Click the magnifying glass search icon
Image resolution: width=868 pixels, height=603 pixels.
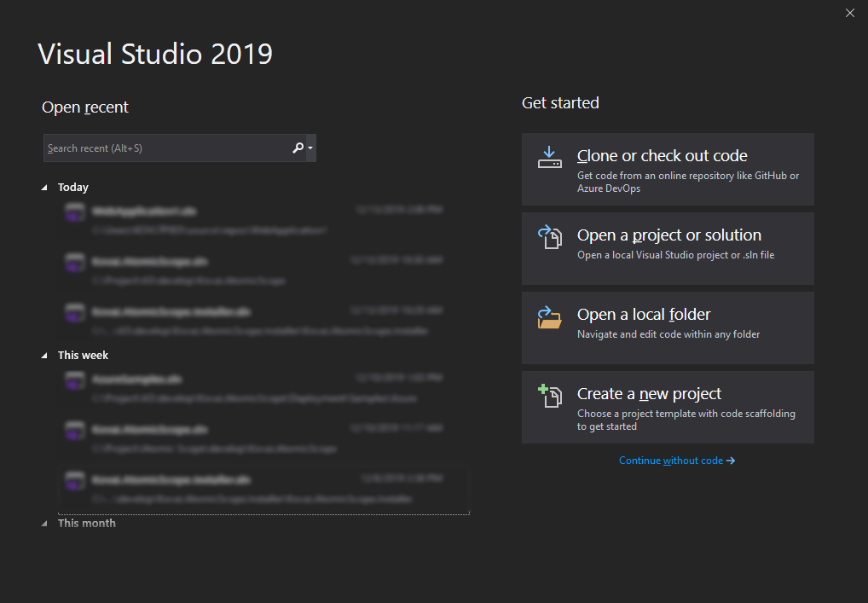(x=298, y=148)
